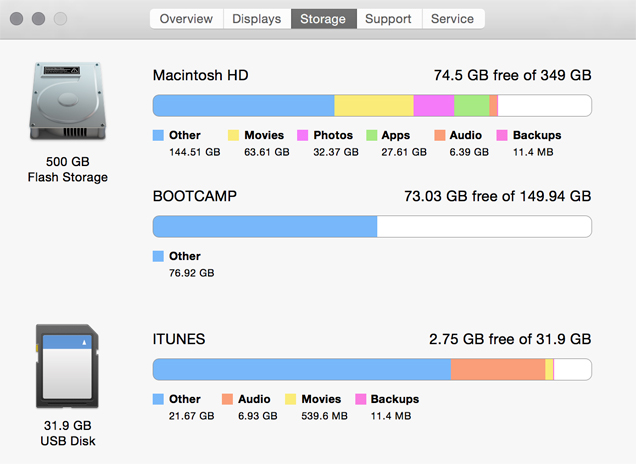Click the orange Audio segment in ITUNES bar
The height and width of the screenshot is (464, 636).
click(x=498, y=370)
